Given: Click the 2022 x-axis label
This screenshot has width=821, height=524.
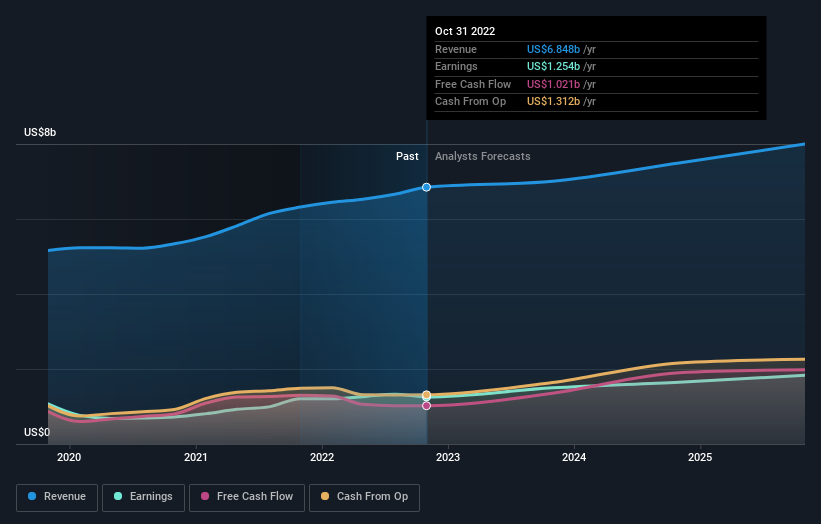Looking at the screenshot, I should tap(322, 458).
